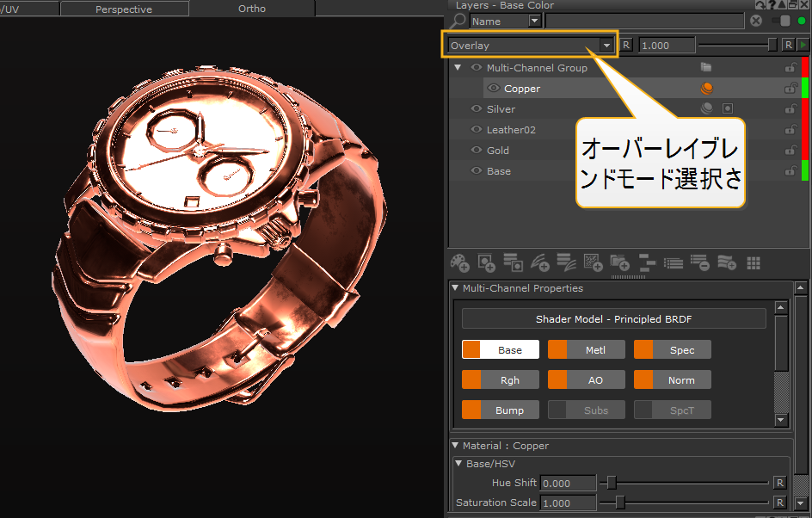The width and height of the screenshot is (812, 518).
Task: Click the add folder group icon
Action: click(x=618, y=262)
